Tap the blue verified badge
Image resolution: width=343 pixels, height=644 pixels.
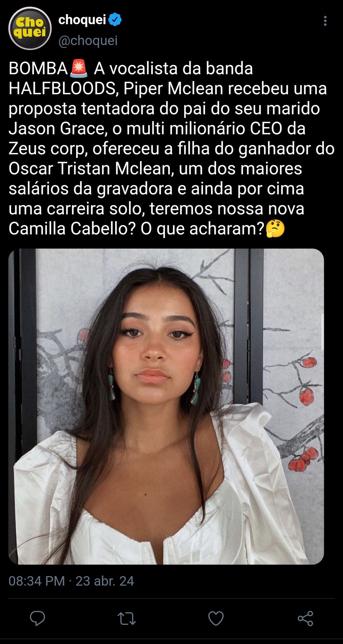(115, 20)
